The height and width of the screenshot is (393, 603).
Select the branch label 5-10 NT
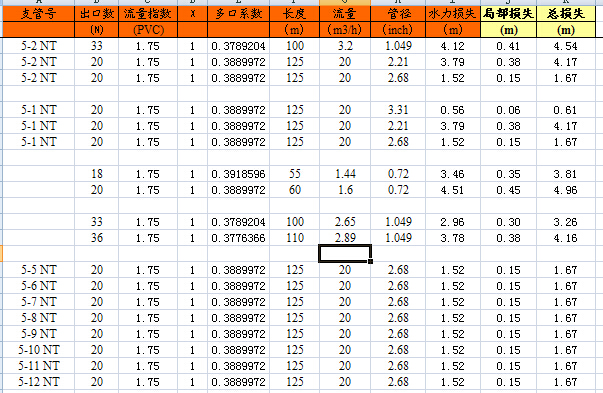click(x=38, y=350)
